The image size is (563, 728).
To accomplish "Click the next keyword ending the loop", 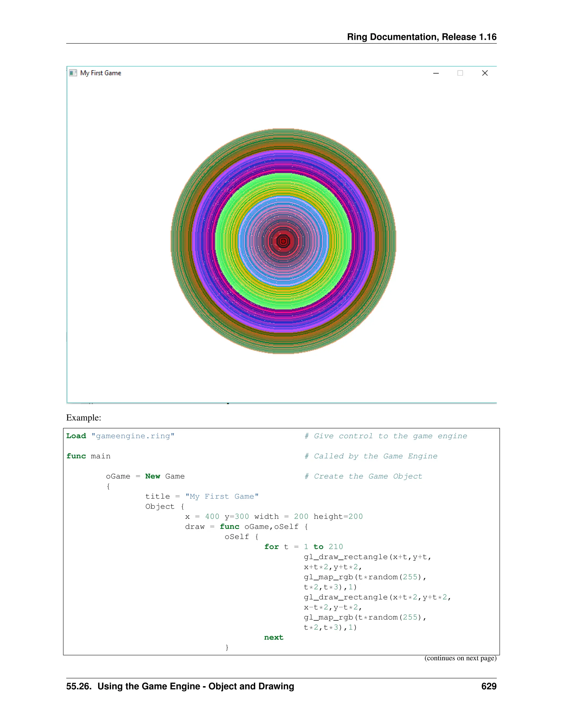I will tap(274, 637).
